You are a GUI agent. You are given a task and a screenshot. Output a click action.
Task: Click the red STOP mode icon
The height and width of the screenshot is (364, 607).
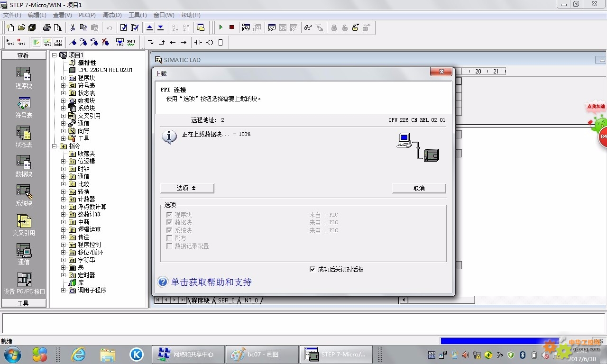tap(231, 27)
